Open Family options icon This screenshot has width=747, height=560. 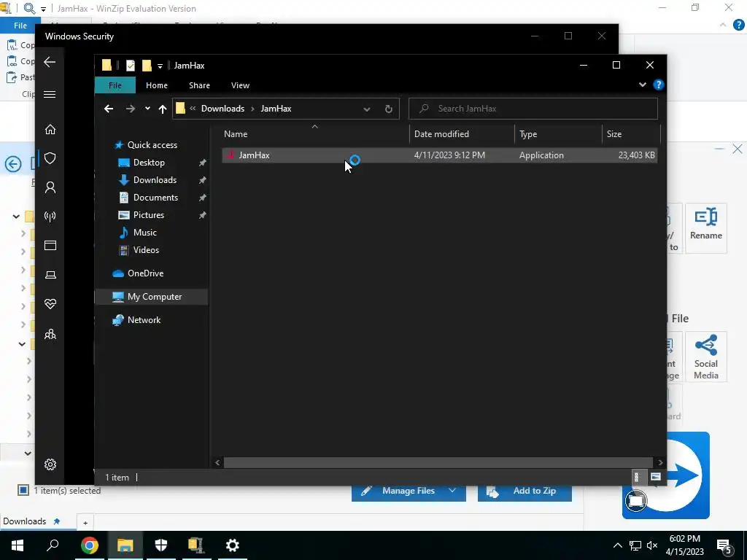(x=50, y=334)
